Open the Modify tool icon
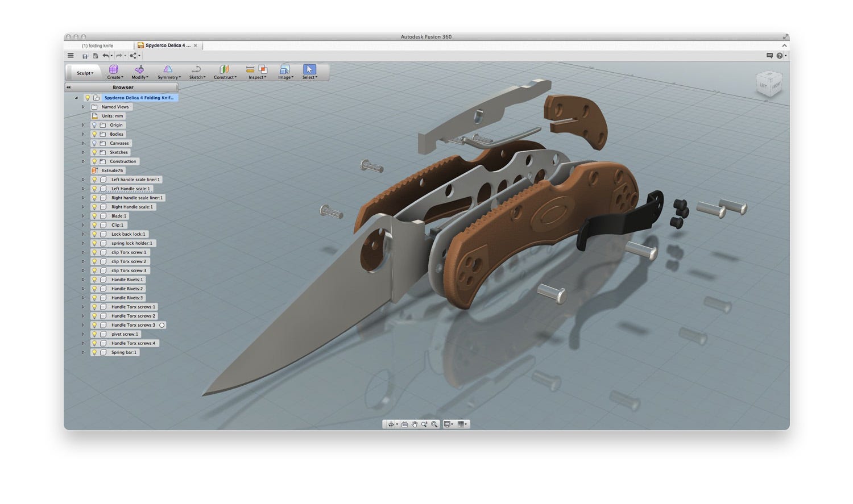853x504 pixels. (x=139, y=69)
